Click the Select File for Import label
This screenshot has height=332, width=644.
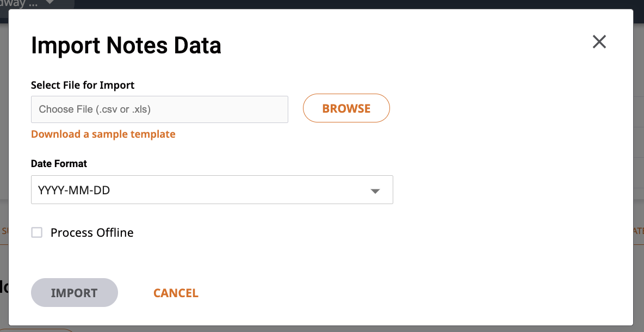tap(83, 85)
